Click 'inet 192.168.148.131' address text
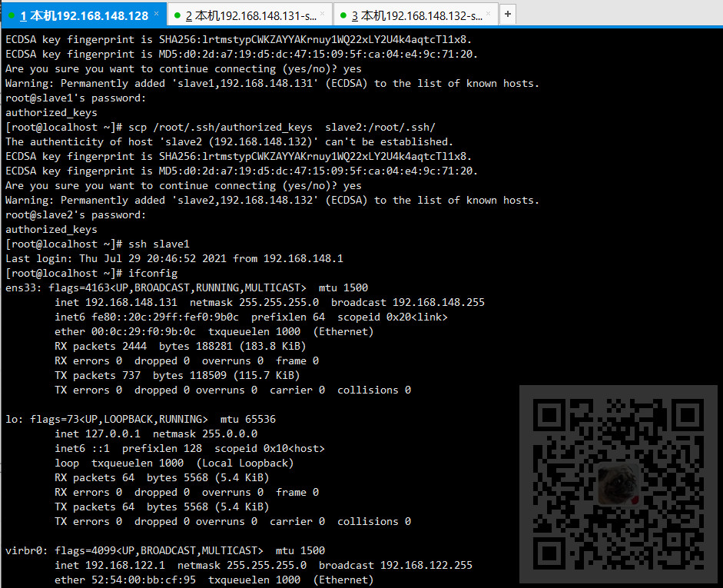 click(x=116, y=303)
